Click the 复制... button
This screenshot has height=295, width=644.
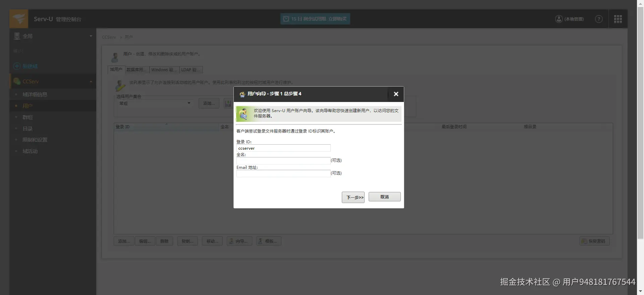187,241
